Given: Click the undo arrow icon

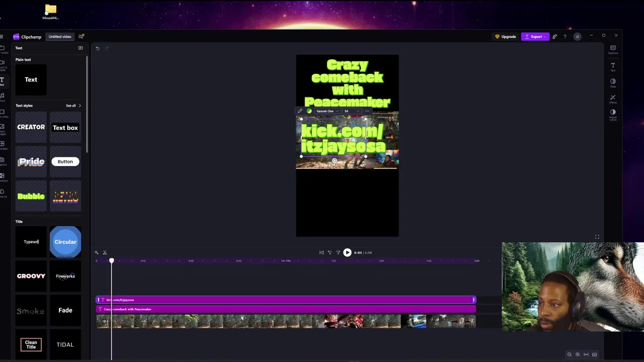Looking at the screenshot, I should 98,48.
